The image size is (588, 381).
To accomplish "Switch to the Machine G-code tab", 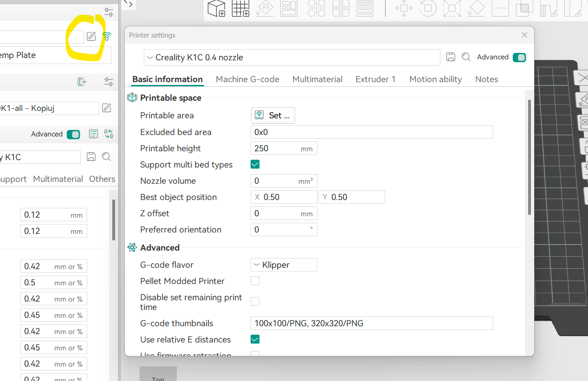I will tap(247, 79).
